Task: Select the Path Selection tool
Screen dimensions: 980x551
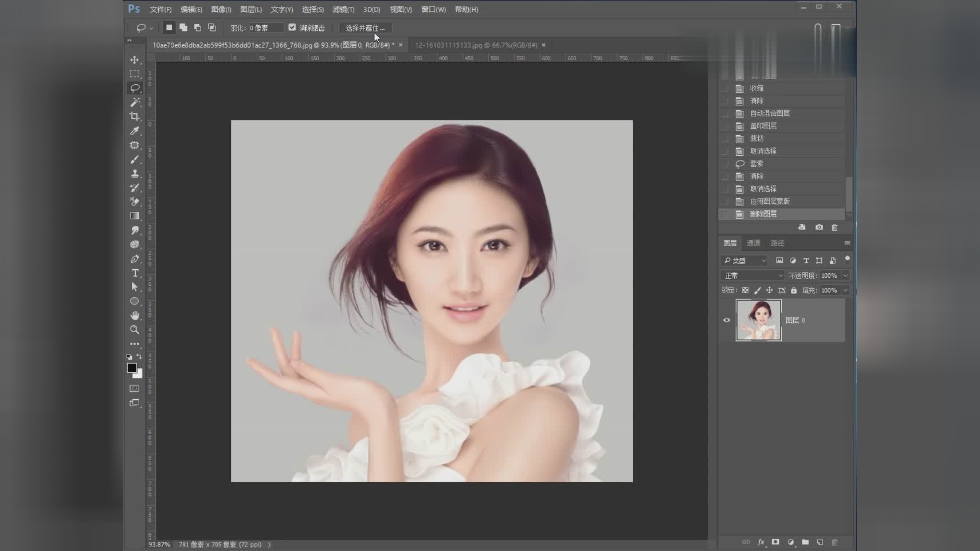Action: point(135,287)
